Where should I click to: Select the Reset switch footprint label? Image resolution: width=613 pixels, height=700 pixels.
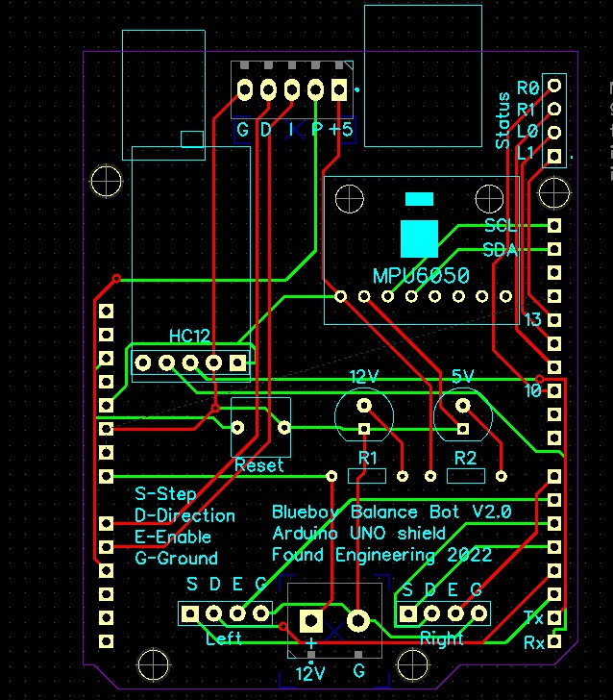(259, 465)
